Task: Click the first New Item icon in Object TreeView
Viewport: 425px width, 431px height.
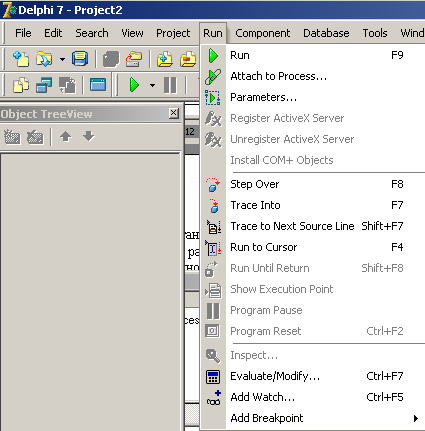Action: coord(12,137)
